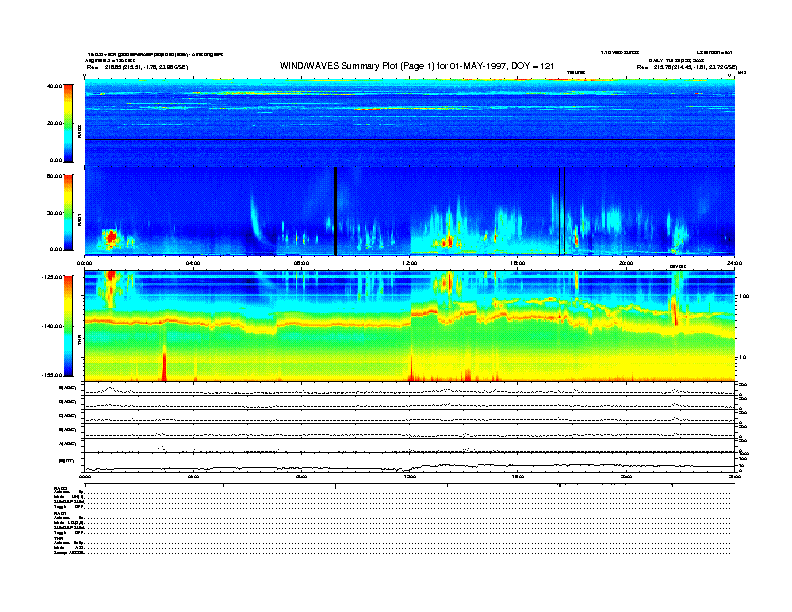
Task: Select the -140.00 color scale label
Action: coord(52,326)
